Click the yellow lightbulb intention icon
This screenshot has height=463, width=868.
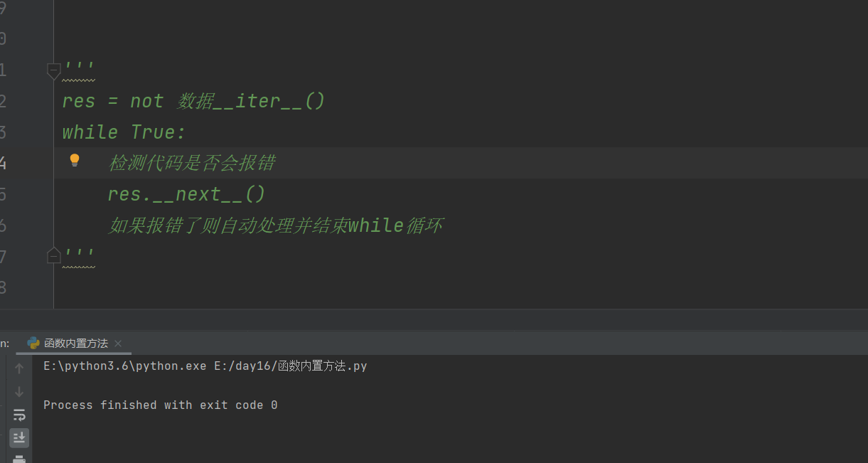coord(75,161)
